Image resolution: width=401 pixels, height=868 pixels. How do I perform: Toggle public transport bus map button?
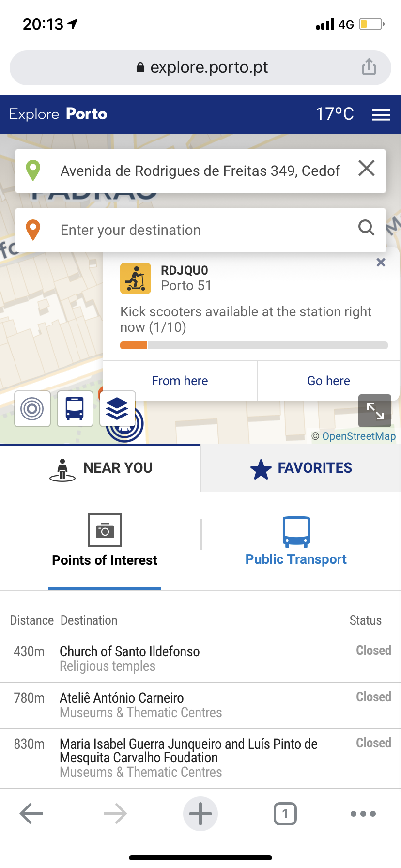(75, 409)
